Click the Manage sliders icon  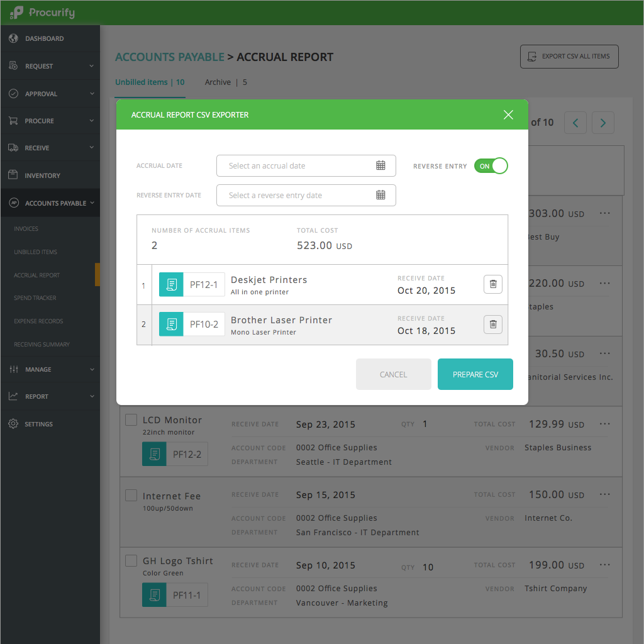point(14,369)
